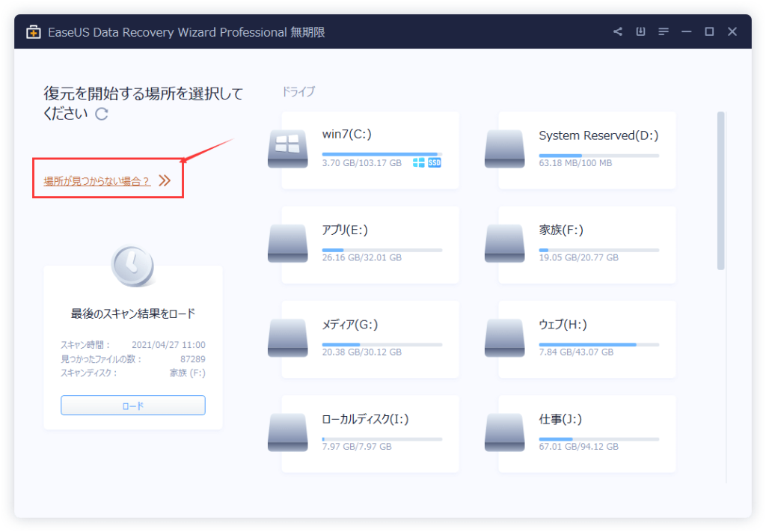Select the 家族(F:) drive
The width and height of the screenshot is (766, 532).
587,244
